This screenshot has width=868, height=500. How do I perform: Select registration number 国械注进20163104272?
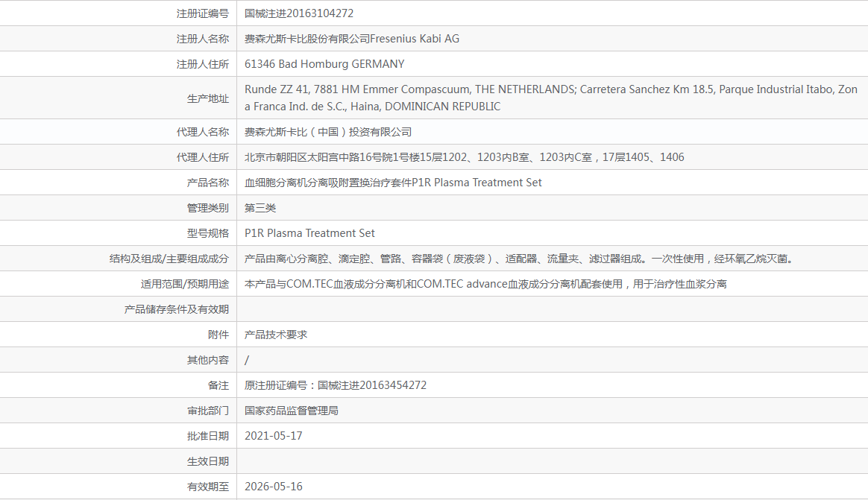coord(299,13)
